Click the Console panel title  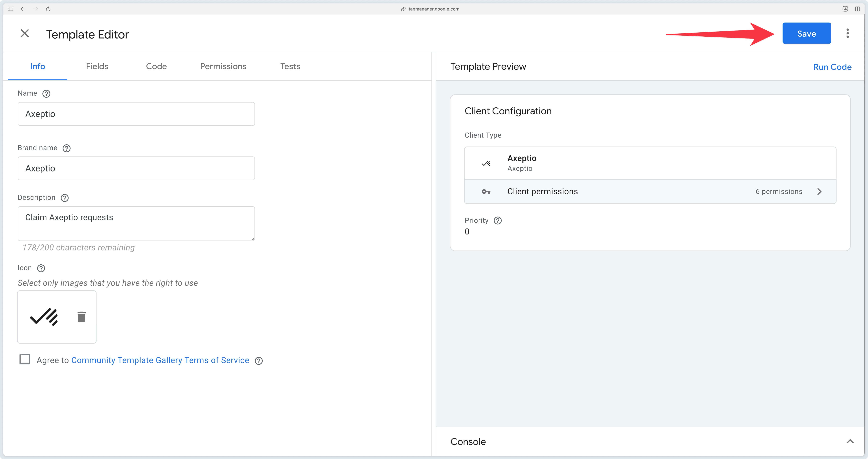point(468,442)
